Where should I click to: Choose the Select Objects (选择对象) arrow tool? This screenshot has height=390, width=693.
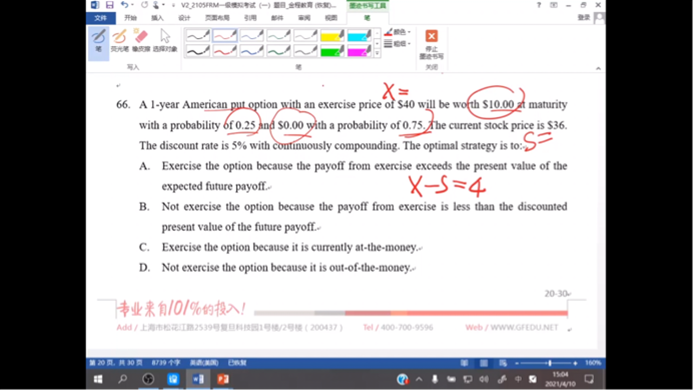[165, 41]
